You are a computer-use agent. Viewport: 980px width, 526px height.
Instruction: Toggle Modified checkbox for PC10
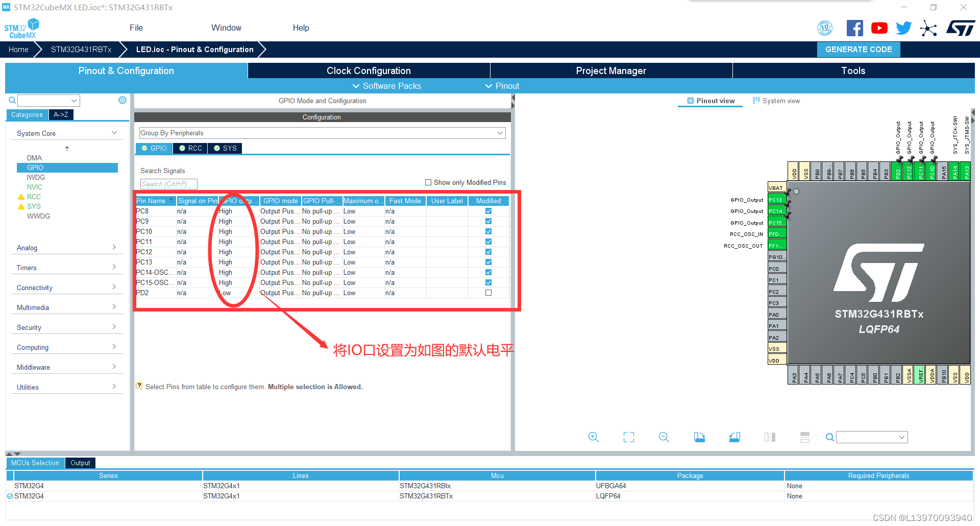488,231
